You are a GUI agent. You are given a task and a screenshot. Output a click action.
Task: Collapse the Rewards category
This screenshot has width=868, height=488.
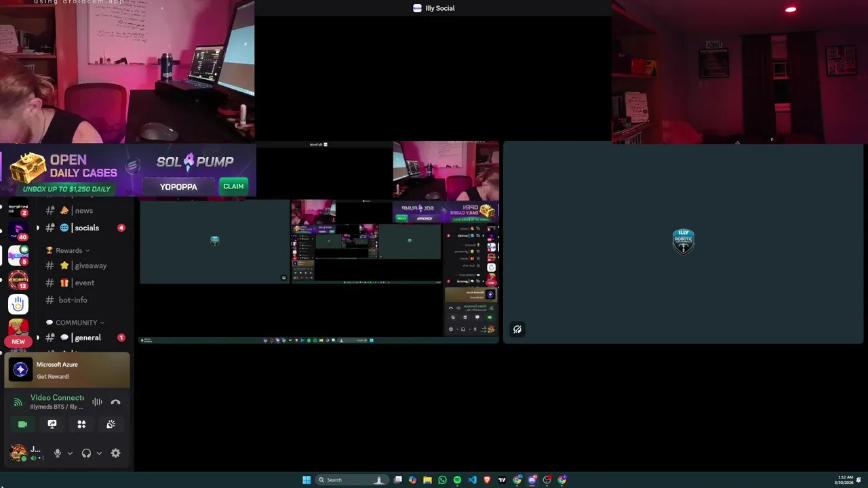pos(68,250)
